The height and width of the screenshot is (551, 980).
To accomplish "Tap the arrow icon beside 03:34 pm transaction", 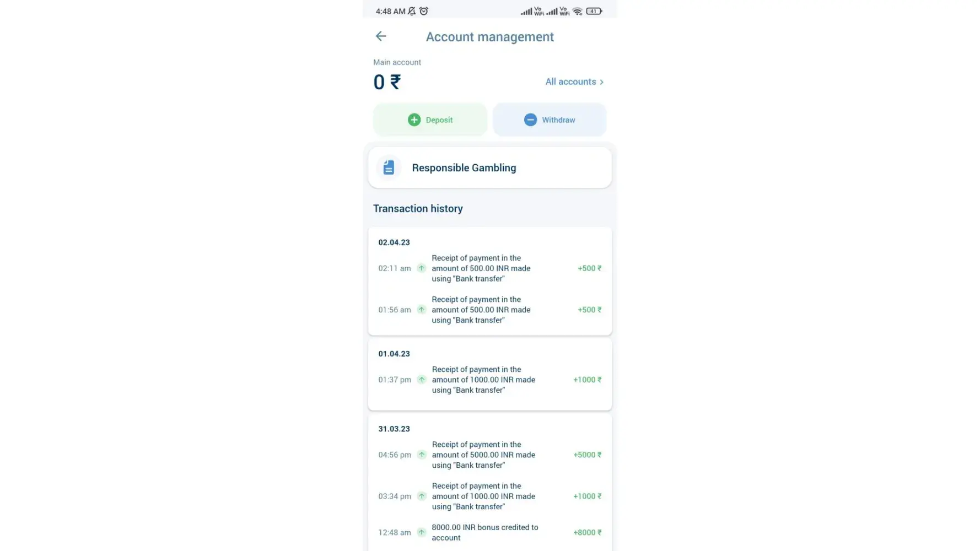I will 422,496.
